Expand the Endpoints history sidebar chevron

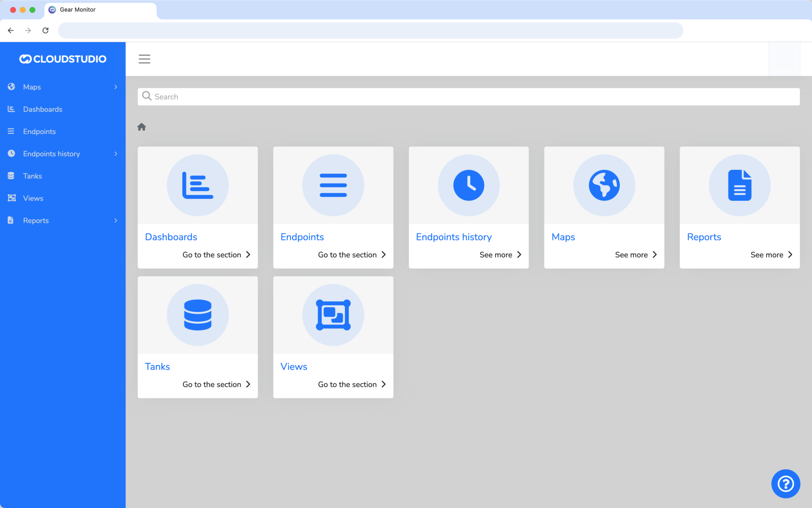coord(115,154)
